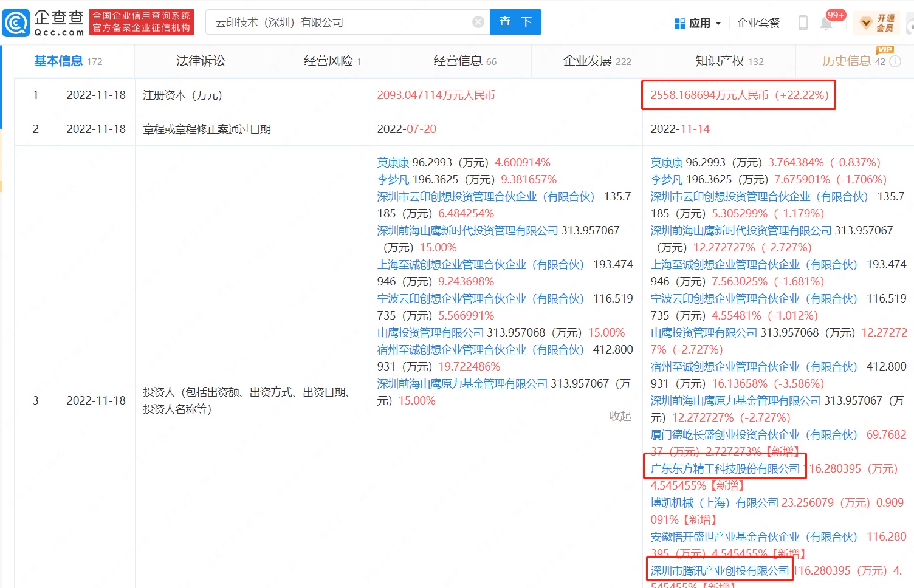The width and height of the screenshot is (914, 588).
Task: Switch to the 法律诉讼 tab
Action: coord(201,61)
